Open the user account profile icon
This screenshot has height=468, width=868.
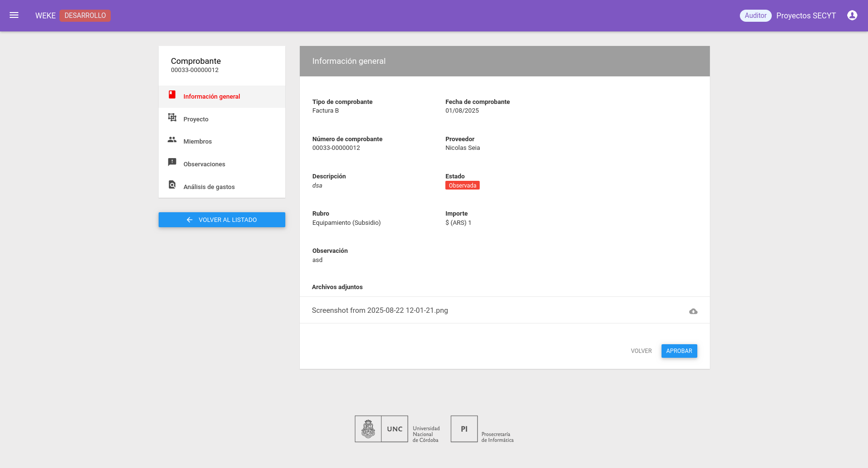point(852,15)
